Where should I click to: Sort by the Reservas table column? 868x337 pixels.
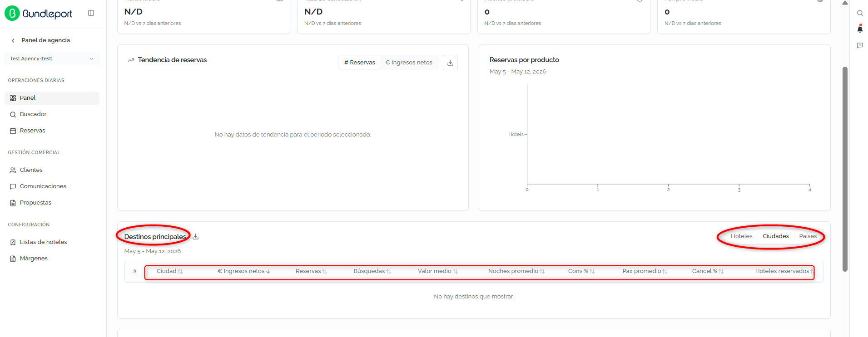311,271
